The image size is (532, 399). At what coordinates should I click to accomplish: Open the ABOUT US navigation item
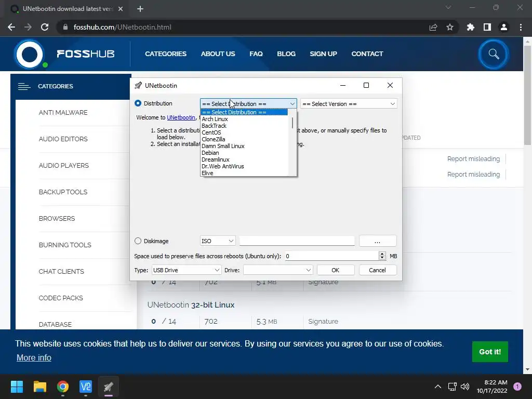point(218,54)
